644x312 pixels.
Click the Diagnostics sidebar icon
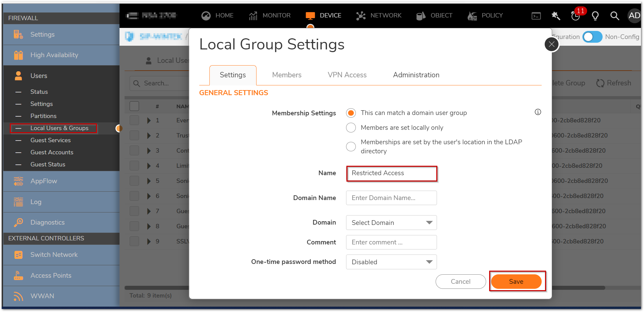(x=19, y=222)
